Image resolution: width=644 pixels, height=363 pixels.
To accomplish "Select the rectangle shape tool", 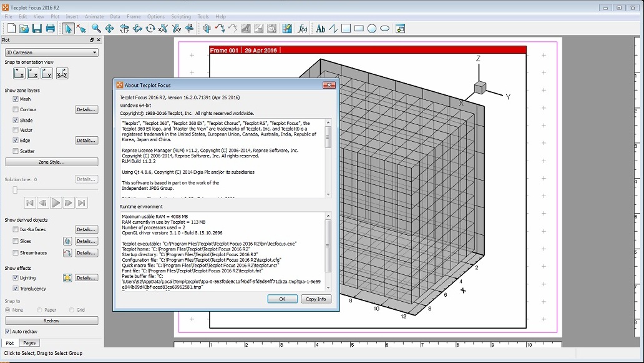I will point(359,28).
